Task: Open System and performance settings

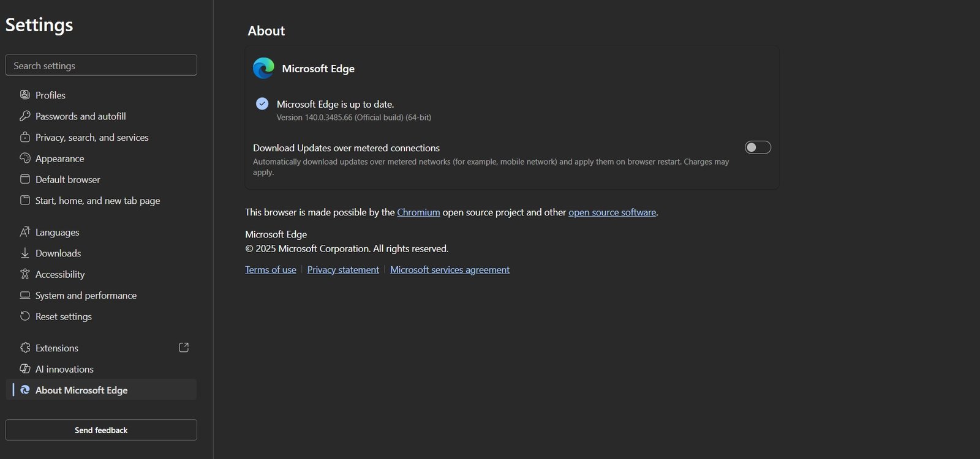Action: pos(101,295)
